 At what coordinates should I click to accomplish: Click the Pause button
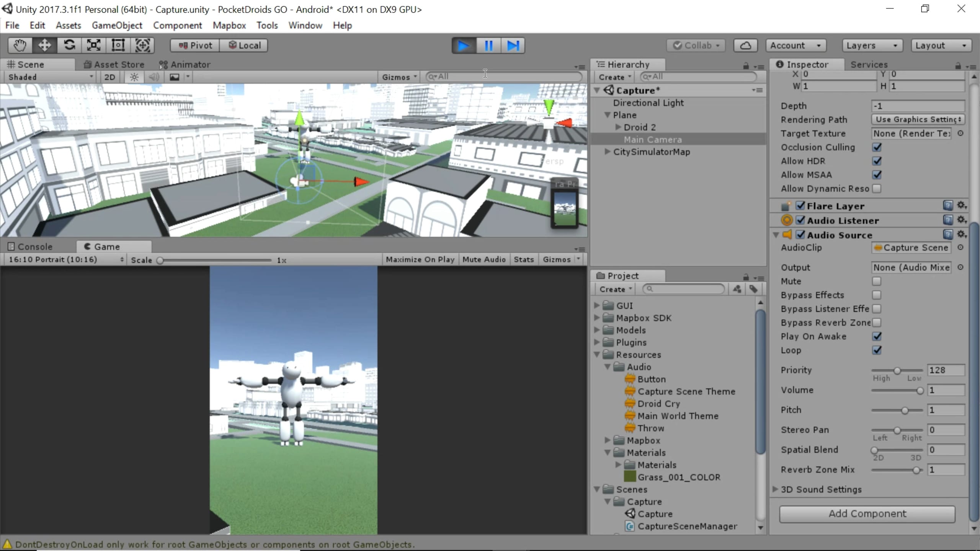tap(488, 46)
